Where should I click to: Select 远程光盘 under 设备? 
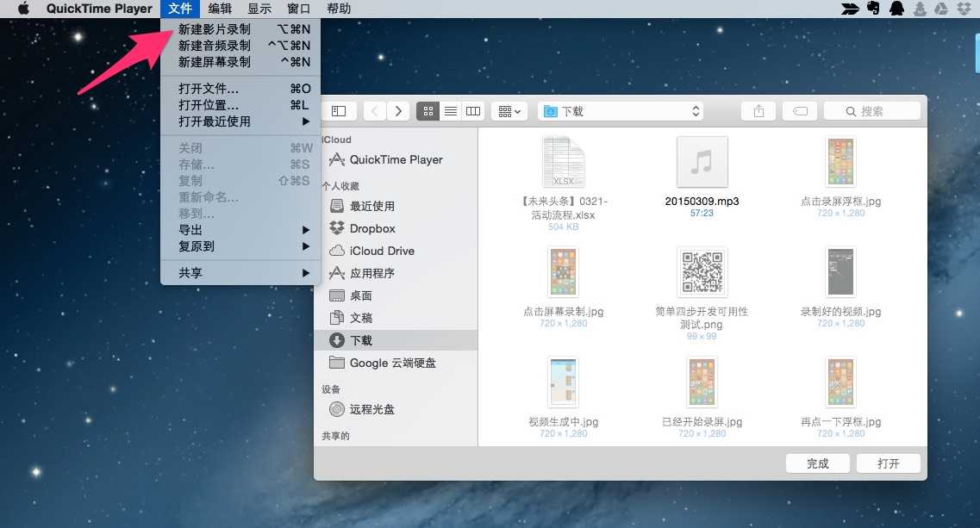click(396, 409)
